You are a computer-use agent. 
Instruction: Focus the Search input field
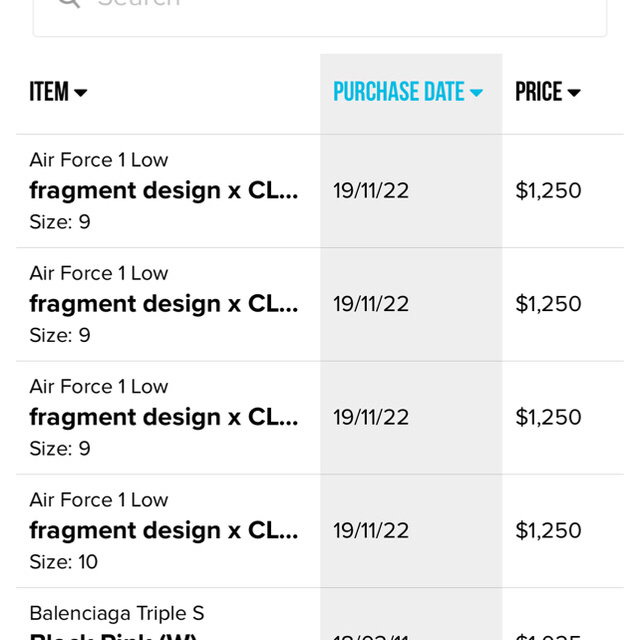pos(320,16)
